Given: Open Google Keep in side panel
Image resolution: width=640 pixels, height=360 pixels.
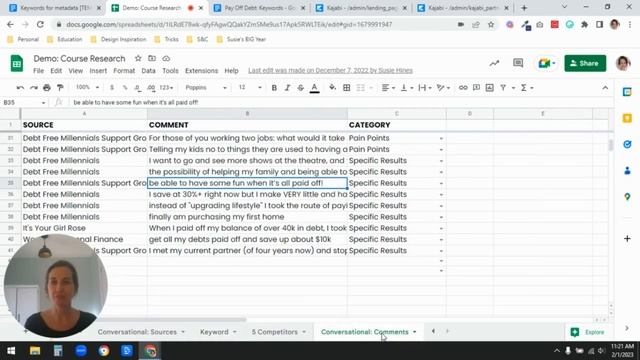Looking at the screenshot, I should [627, 118].
